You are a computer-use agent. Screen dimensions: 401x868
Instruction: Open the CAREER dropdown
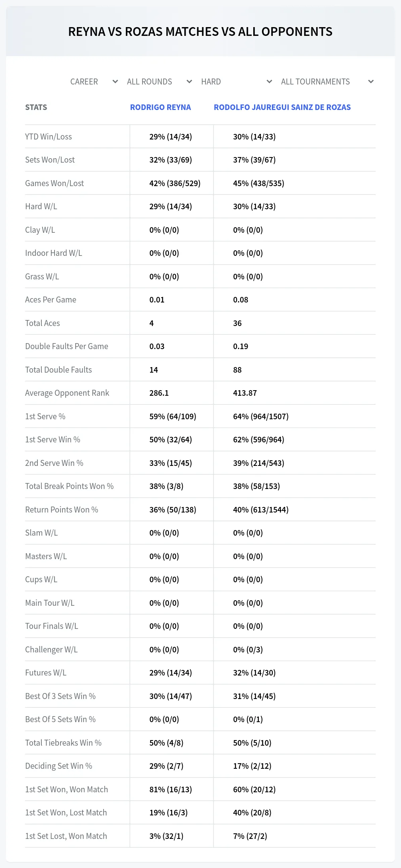tap(94, 82)
